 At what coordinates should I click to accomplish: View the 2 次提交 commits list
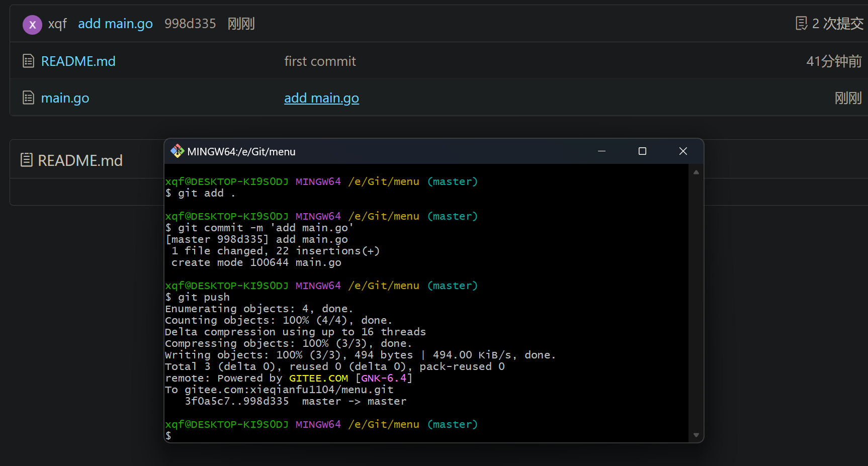(x=837, y=24)
